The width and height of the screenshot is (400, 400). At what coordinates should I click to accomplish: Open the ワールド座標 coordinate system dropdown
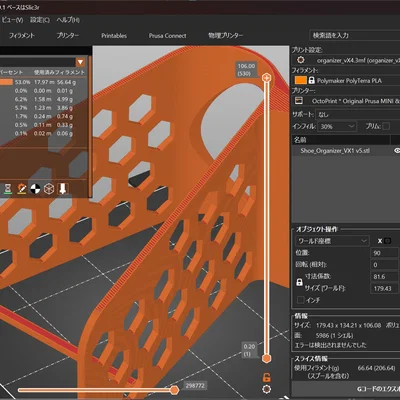point(332,241)
